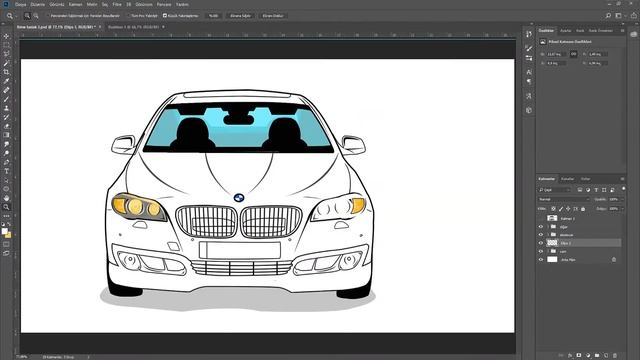
Task: Select the Eyedropper tool
Action: click(6, 81)
